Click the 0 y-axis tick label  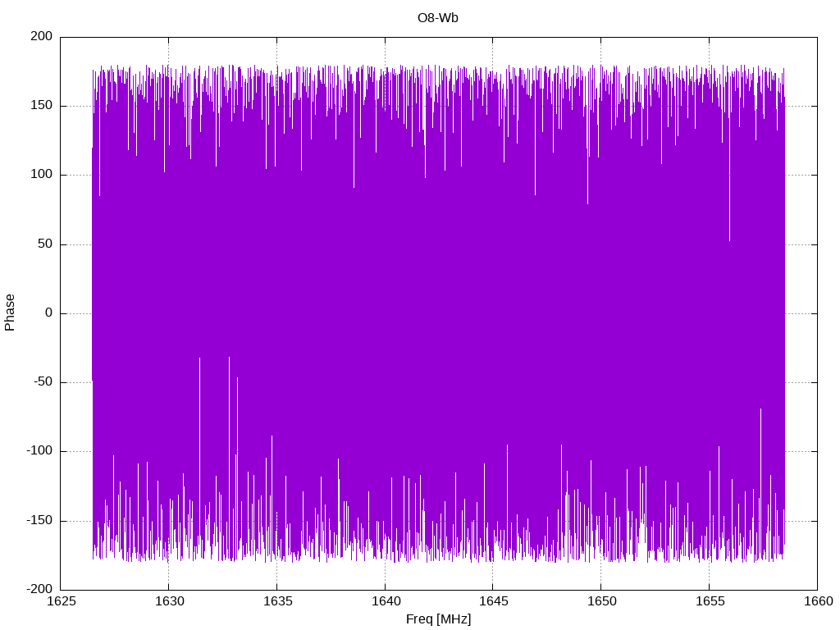49,313
